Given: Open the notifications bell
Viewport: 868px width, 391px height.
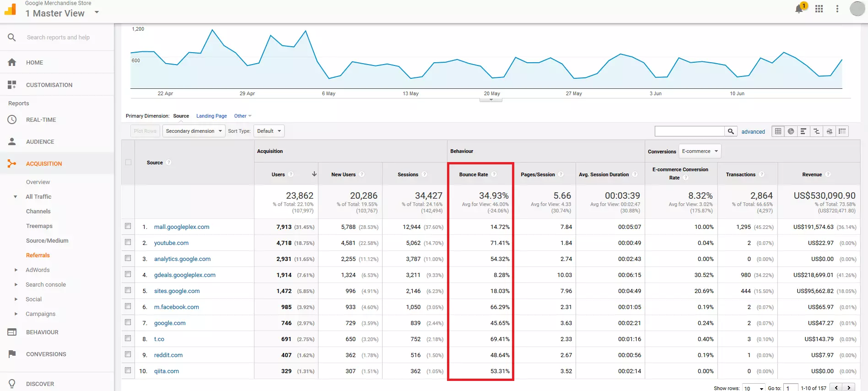Looking at the screenshot, I should pos(799,9).
